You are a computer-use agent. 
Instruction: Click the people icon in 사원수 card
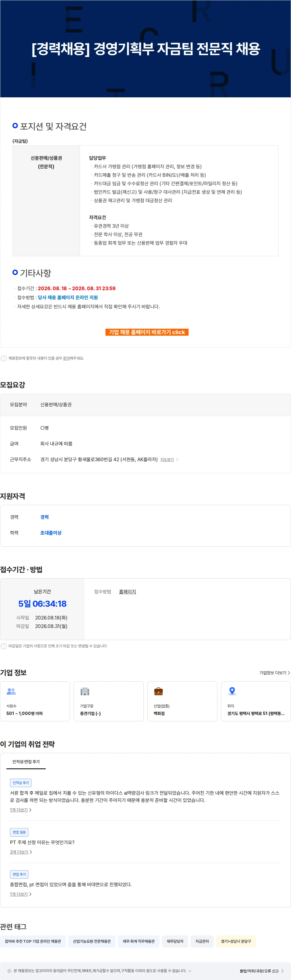pos(12,691)
